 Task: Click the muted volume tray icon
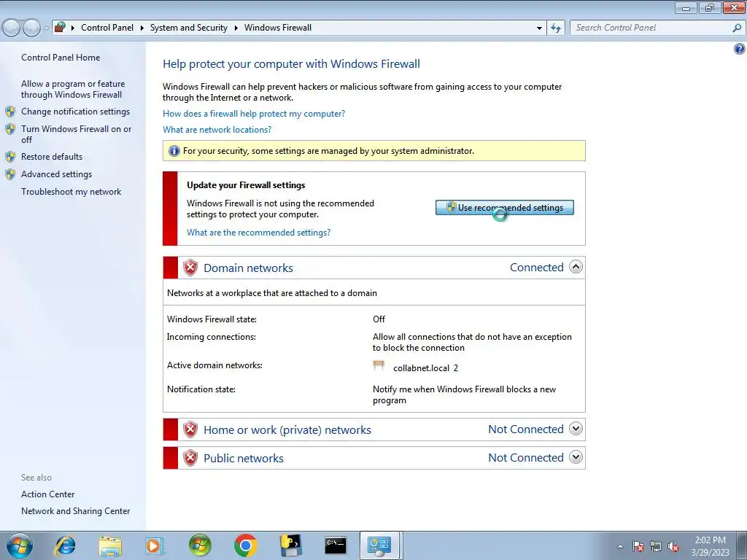[673, 546]
